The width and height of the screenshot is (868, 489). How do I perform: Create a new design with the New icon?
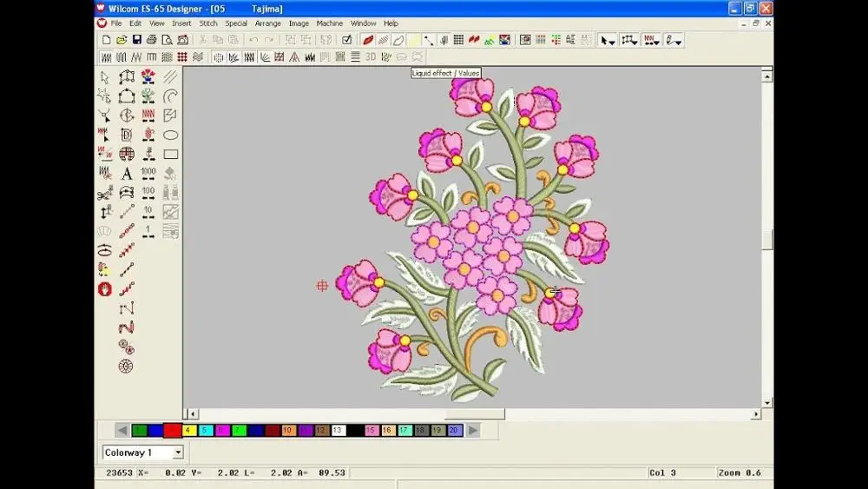coord(106,40)
